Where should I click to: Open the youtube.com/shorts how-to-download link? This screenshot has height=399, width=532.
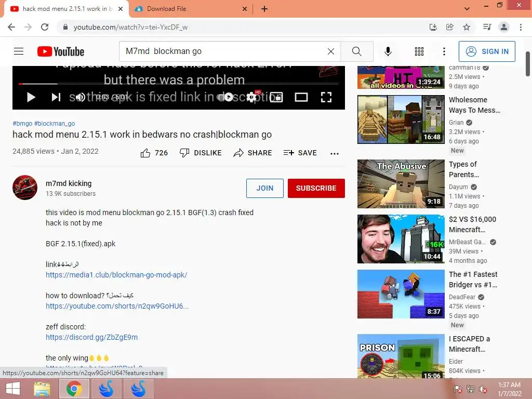tap(117, 306)
